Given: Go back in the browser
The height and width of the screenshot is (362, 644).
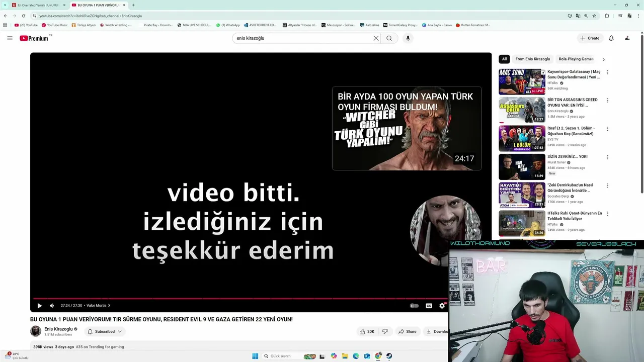Looking at the screenshot, I should click(x=6, y=16).
